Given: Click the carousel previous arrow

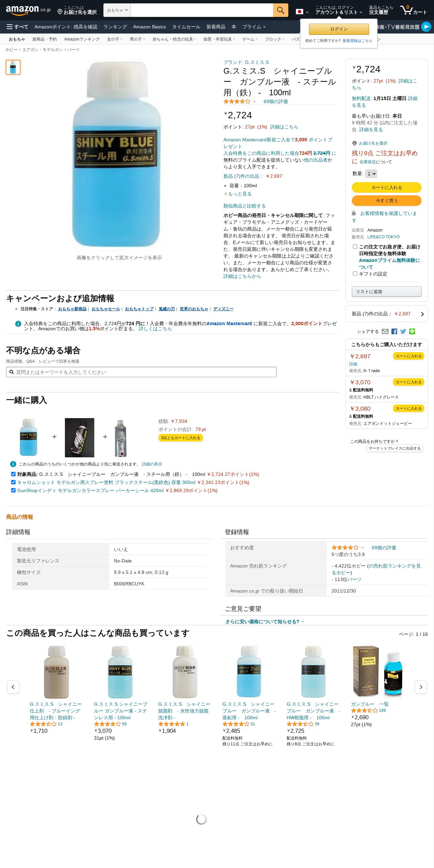Looking at the screenshot, I should pyautogui.click(x=13, y=687).
